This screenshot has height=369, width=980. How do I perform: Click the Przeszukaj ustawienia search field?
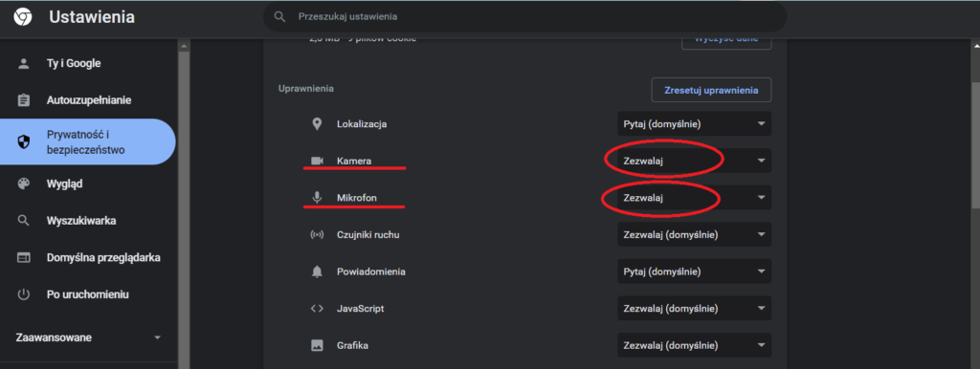[524, 17]
